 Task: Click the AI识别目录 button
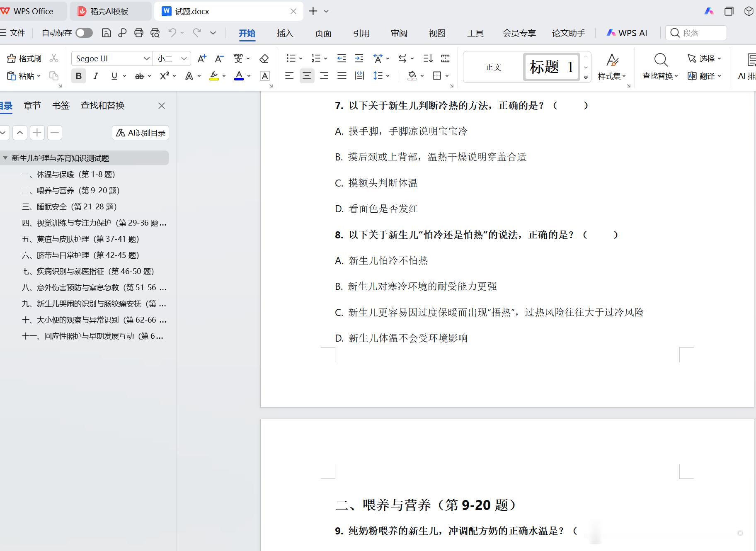coord(141,133)
